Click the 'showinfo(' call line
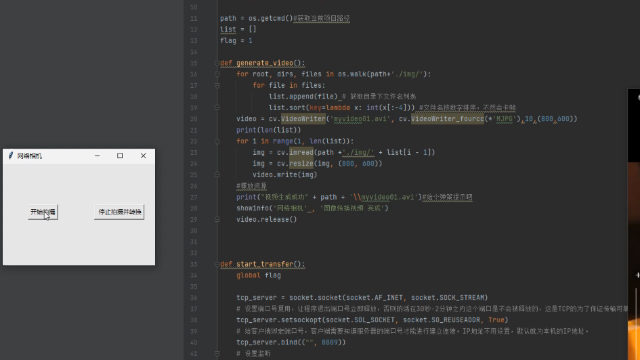Screen dimensions: 640x360 pyautogui.click(x=312, y=208)
